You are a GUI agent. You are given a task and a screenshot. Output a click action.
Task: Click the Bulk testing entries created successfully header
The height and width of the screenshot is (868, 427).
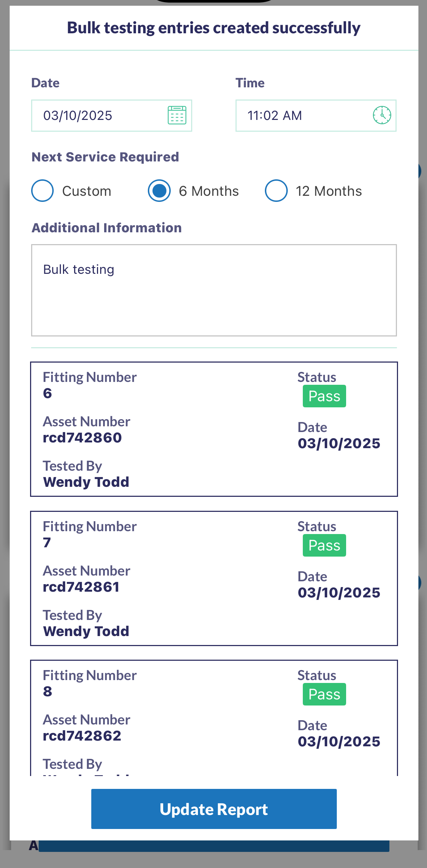point(214,28)
